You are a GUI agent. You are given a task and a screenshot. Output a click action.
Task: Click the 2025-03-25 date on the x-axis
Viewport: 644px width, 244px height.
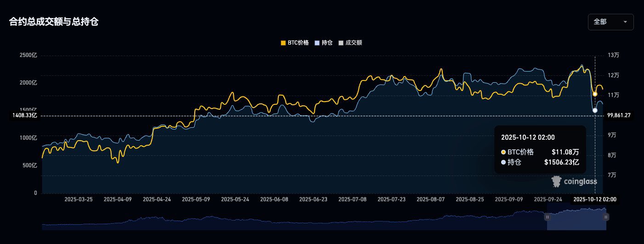click(x=79, y=199)
